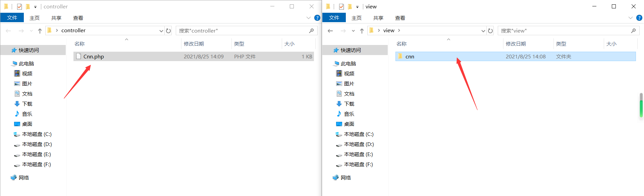
Task: Click search magnifier icon in view window
Action: 633,31
